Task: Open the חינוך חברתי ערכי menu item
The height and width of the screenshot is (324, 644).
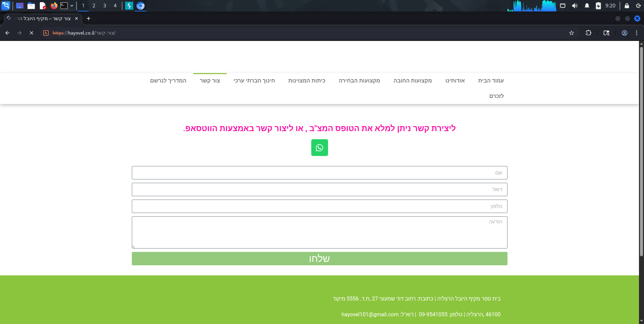Action: (x=254, y=80)
